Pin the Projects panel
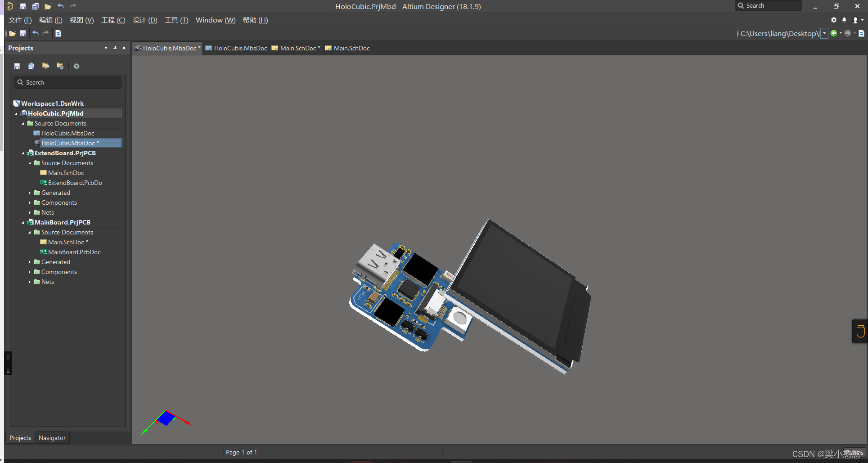Screen dimensions: 868x463 [x=115, y=48]
